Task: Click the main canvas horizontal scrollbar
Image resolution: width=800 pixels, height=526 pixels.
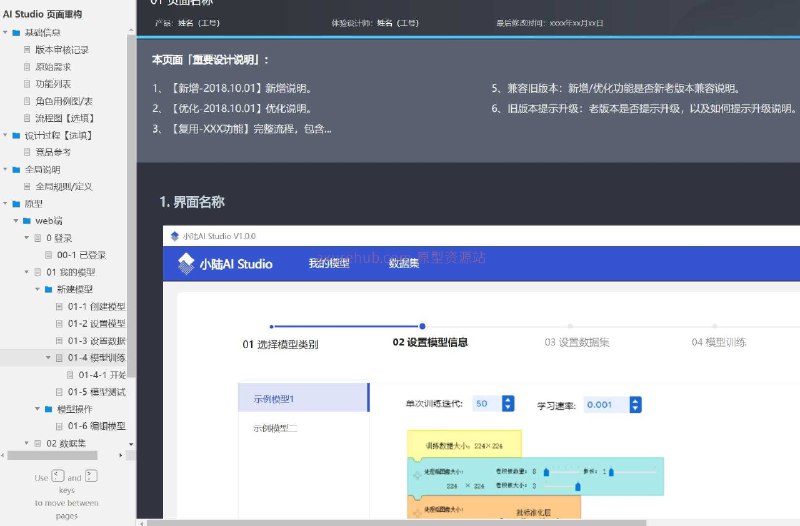Action: pyautogui.click(x=396, y=523)
